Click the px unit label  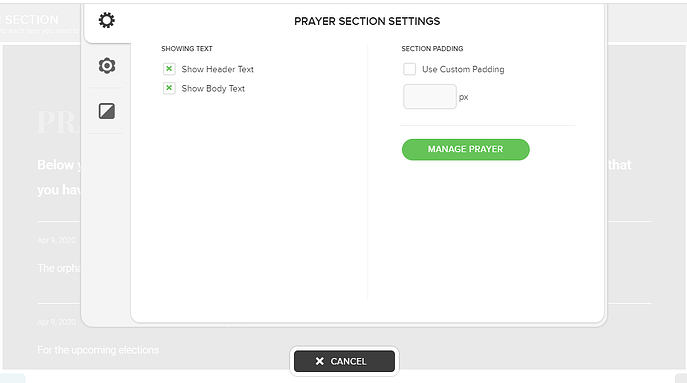(x=464, y=97)
